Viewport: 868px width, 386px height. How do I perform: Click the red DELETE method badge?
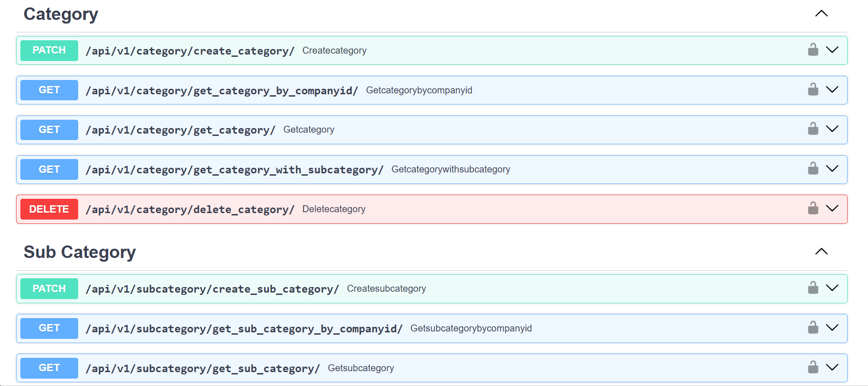pyautogui.click(x=49, y=209)
